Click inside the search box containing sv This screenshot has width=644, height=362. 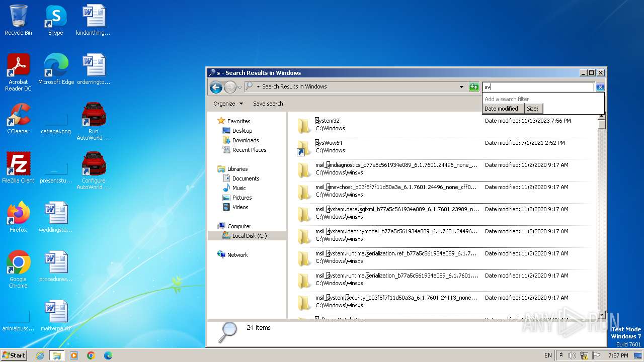(x=538, y=87)
